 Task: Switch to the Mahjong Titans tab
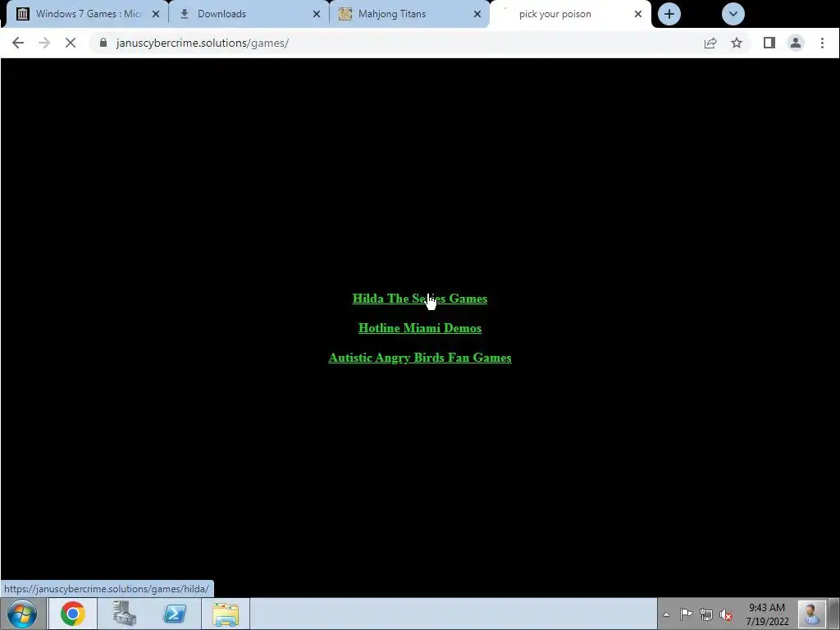(409, 14)
